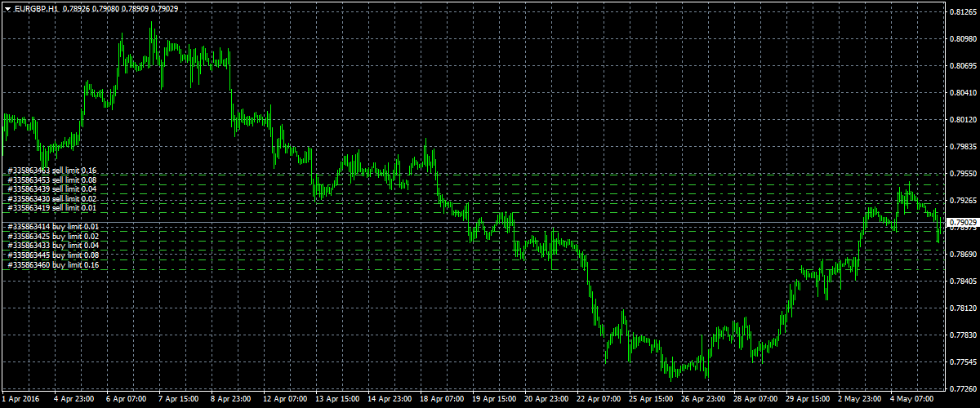The height and width of the screenshot is (408, 980).
Task: Click the 13 Apr 15:00 time label
Action: click(x=336, y=401)
